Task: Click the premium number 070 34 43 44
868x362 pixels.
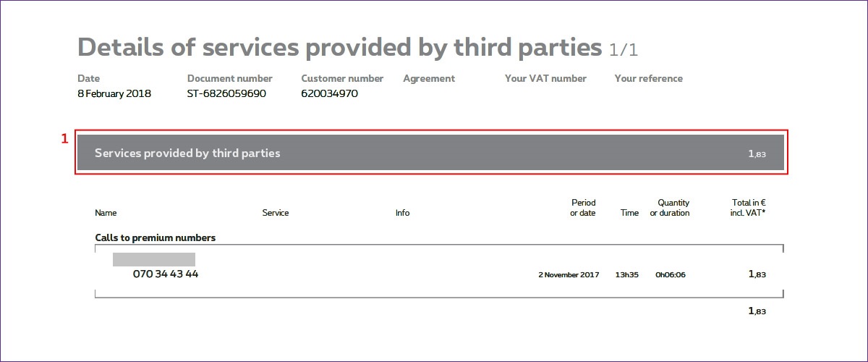Action: tap(166, 274)
